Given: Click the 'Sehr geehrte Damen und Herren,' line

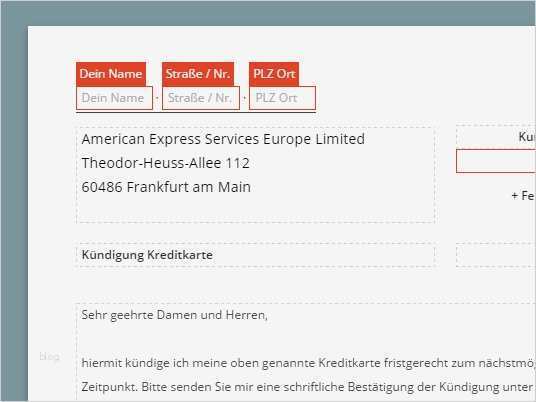Looking at the screenshot, I should [x=174, y=315].
